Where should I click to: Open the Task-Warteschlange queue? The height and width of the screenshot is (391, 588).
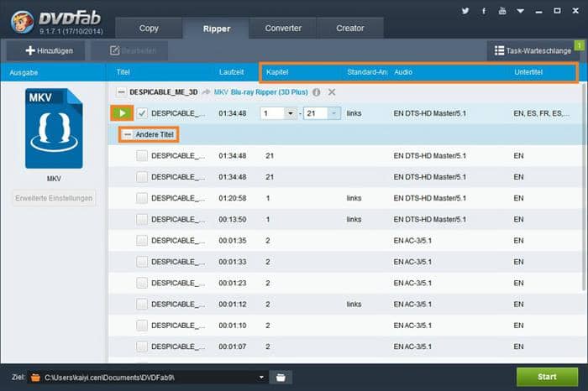tap(533, 50)
